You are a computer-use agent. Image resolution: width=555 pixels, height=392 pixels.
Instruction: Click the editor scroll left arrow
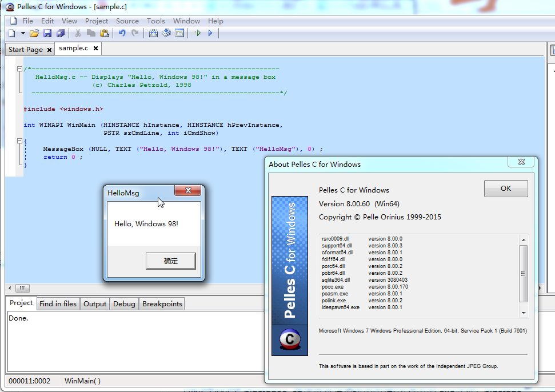point(10,288)
